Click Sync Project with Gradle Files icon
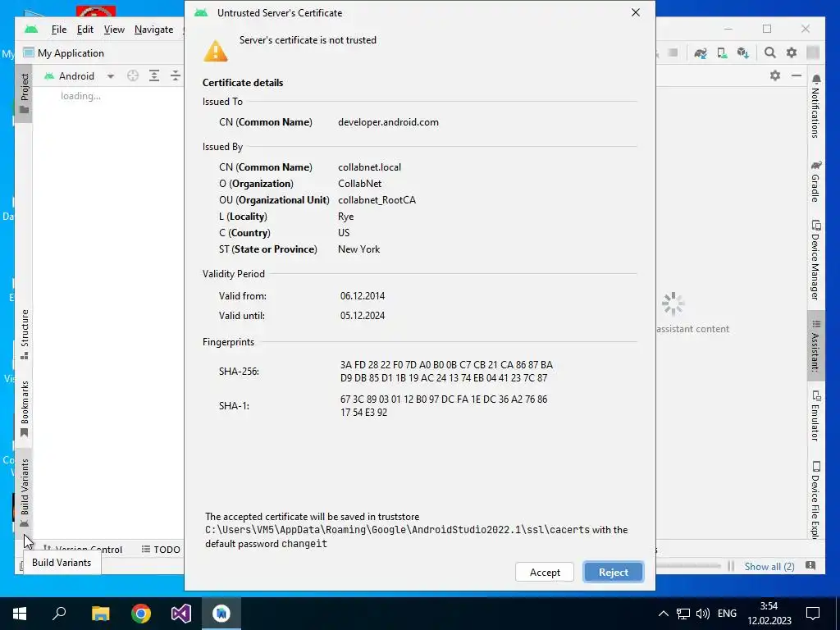This screenshot has width=840, height=630. tap(701, 53)
